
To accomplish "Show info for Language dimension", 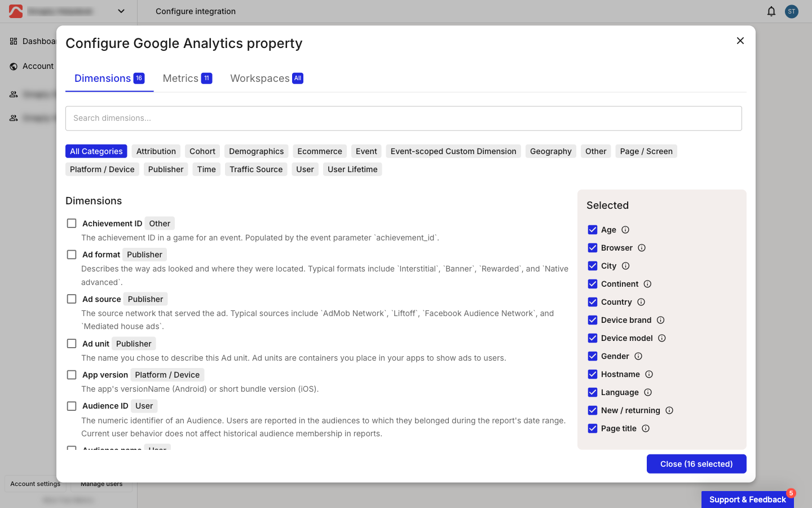I will point(648,392).
